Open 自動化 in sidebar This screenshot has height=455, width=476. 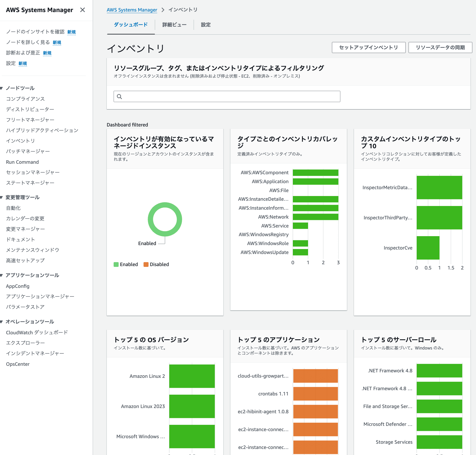[13, 208]
